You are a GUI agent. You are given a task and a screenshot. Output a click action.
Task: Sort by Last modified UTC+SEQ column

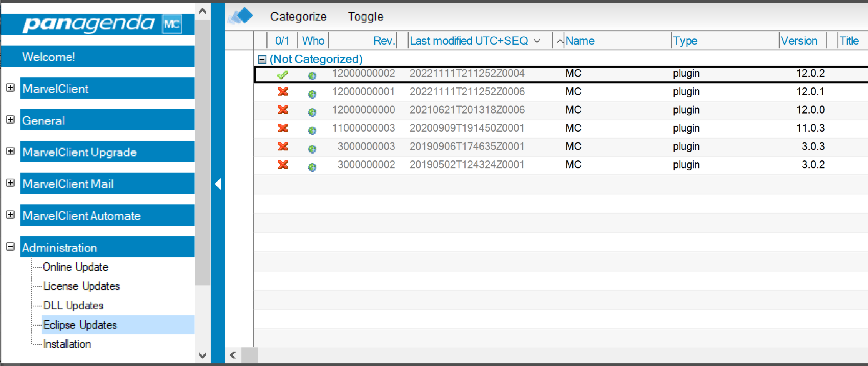tap(469, 41)
